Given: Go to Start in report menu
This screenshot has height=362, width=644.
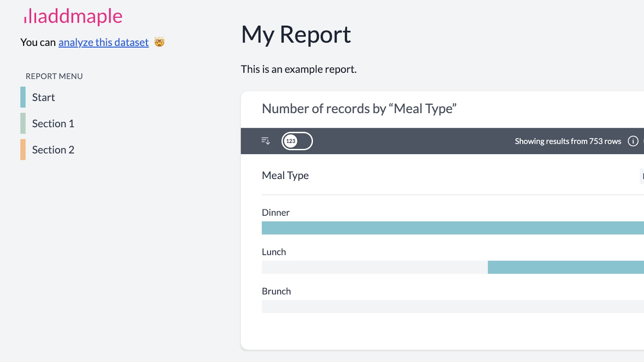Looking at the screenshot, I should coord(43,97).
